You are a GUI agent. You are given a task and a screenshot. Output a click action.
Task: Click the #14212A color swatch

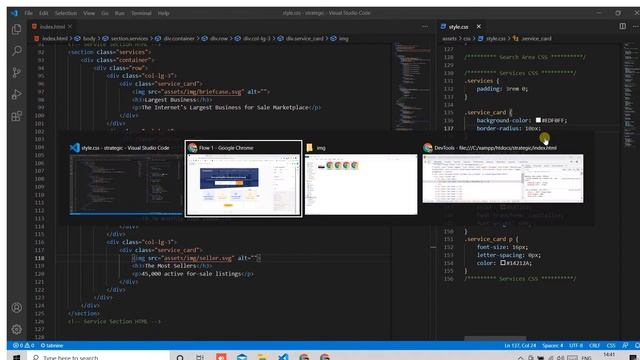[503, 262]
